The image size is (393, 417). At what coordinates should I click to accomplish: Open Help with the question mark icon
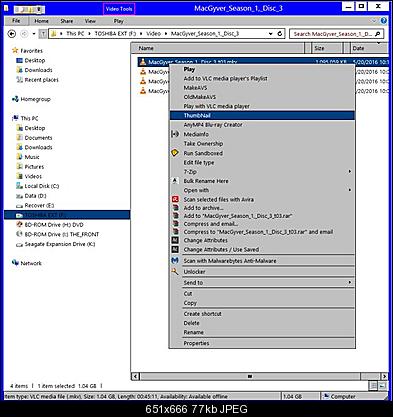[384, 21]
